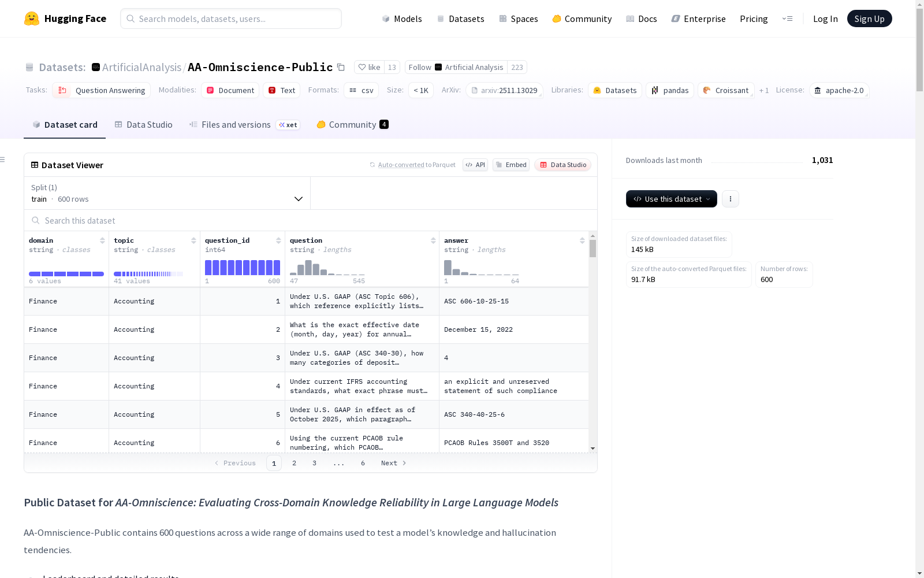This screenshot has width=924, height=578.
Task: Select the csv format tag
Action: pyautogui.click(x=361, y=90)
